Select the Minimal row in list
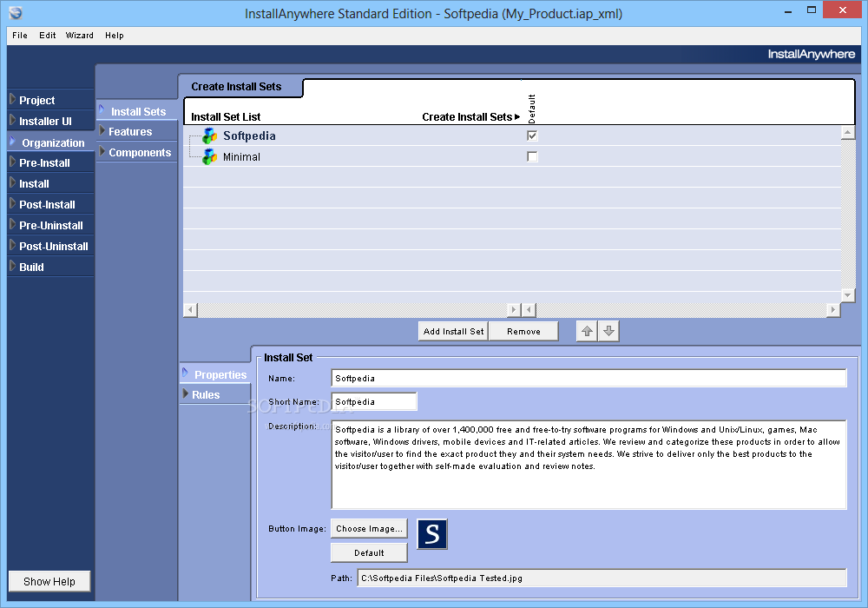This screenshot has width=868, height=608. point(511,156)
